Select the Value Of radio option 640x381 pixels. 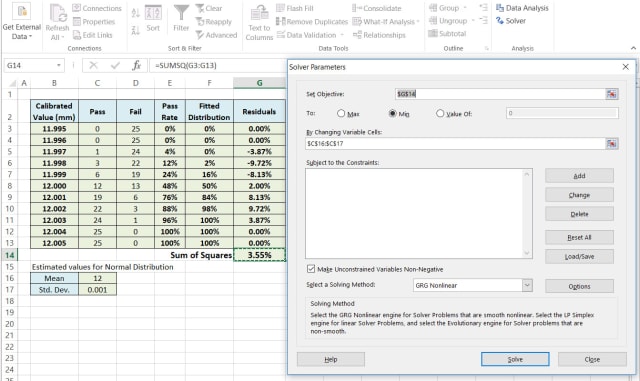pyautogui.click(x=440, y=114)
